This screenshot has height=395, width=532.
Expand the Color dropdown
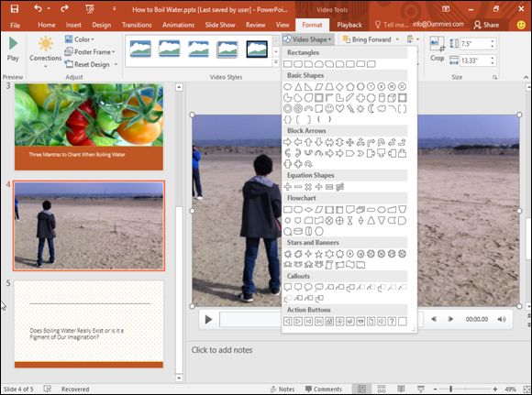pos(80,39)
